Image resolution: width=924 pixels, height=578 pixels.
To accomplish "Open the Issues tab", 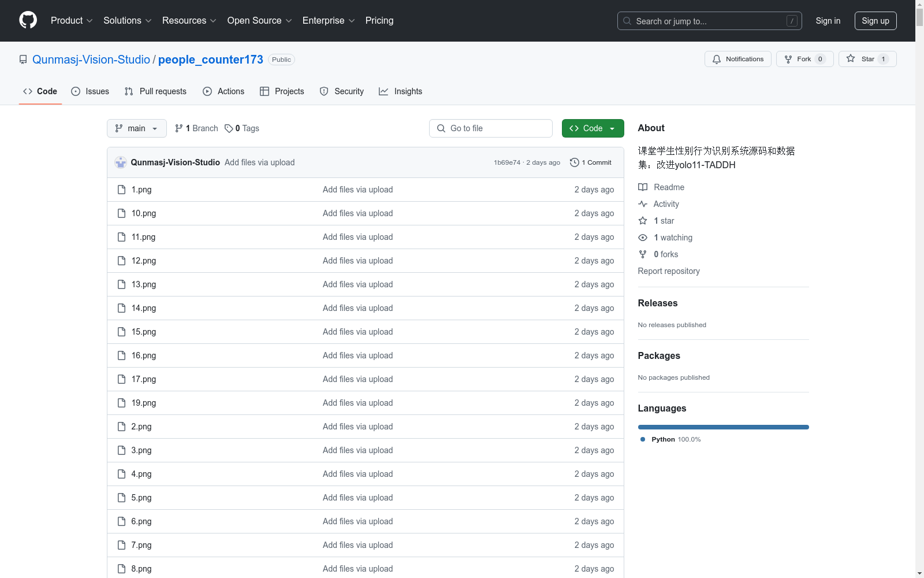I will 90,91.
